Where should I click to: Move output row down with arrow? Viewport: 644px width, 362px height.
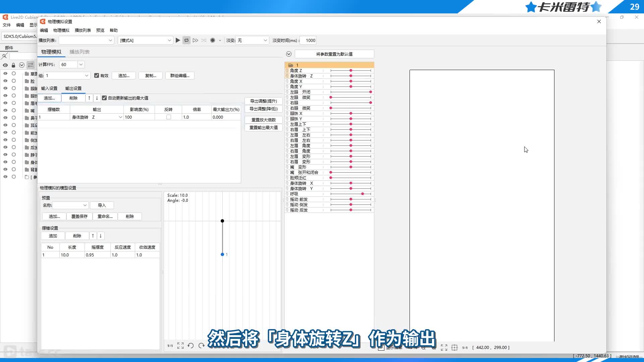point(97,98)
